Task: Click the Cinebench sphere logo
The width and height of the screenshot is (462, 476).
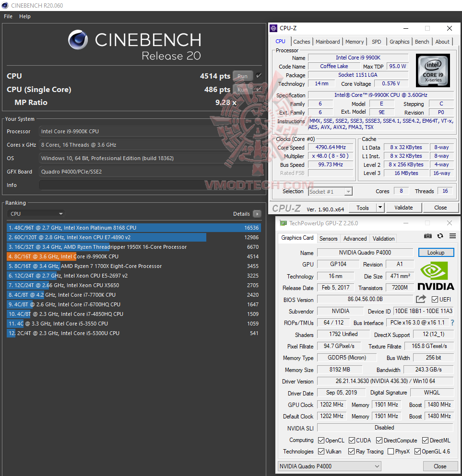Action: tap(78, 40)
